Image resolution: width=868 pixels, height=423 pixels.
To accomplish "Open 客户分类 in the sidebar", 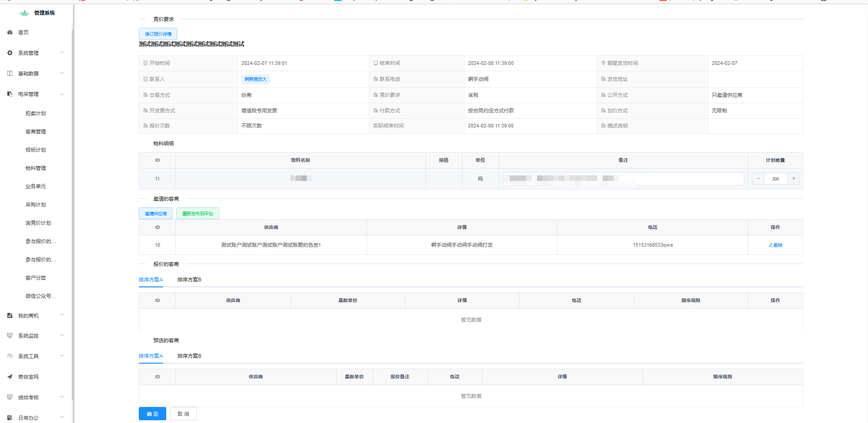I will pos(36,278).
